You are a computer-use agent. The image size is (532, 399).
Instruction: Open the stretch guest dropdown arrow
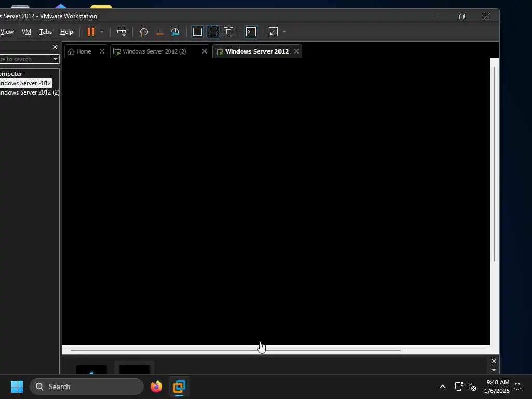tap(284, 32)
